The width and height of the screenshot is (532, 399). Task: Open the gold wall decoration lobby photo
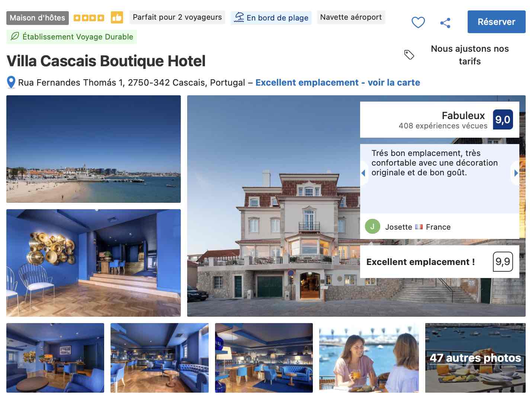point(93,263)
